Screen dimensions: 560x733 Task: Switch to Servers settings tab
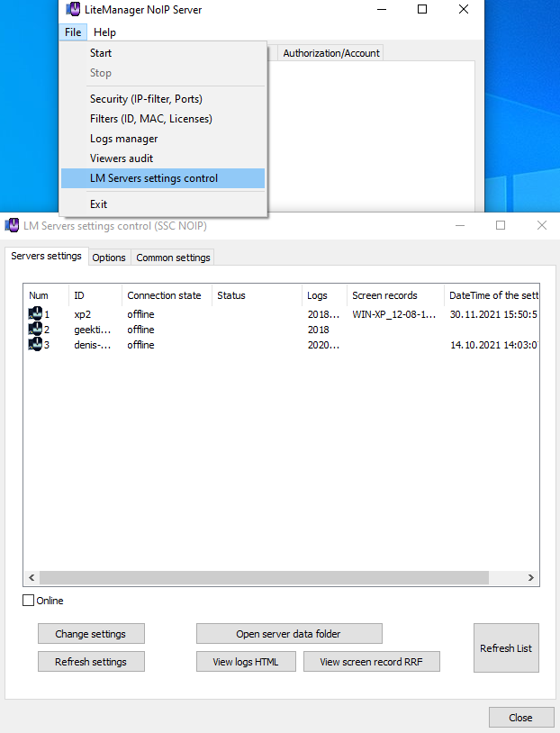pos(46,256)
